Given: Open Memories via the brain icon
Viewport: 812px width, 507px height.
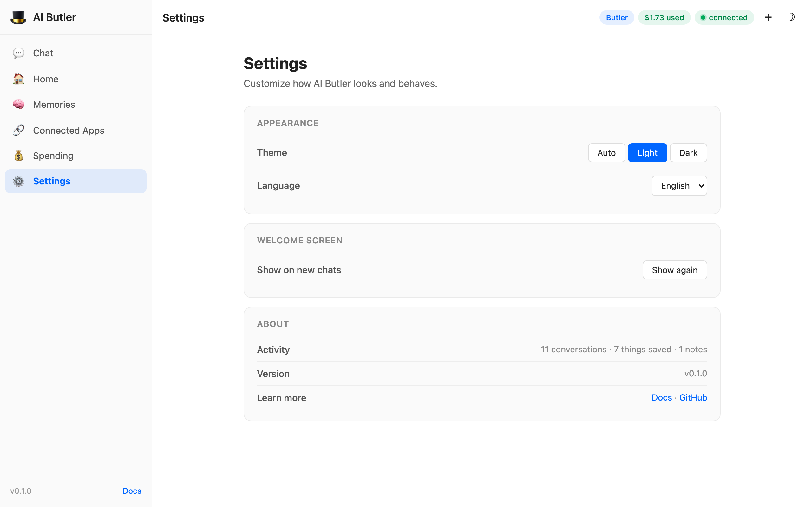Looking at the screenshot, I should (18, 104).
